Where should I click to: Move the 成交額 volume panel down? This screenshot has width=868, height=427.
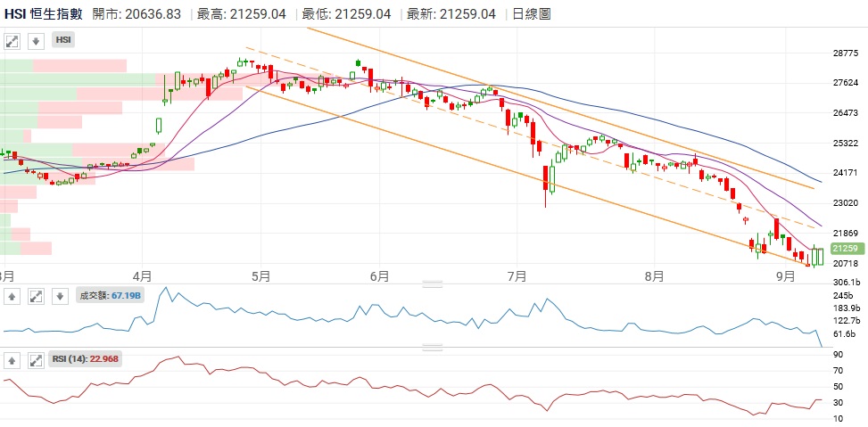[x=59, y=296]
